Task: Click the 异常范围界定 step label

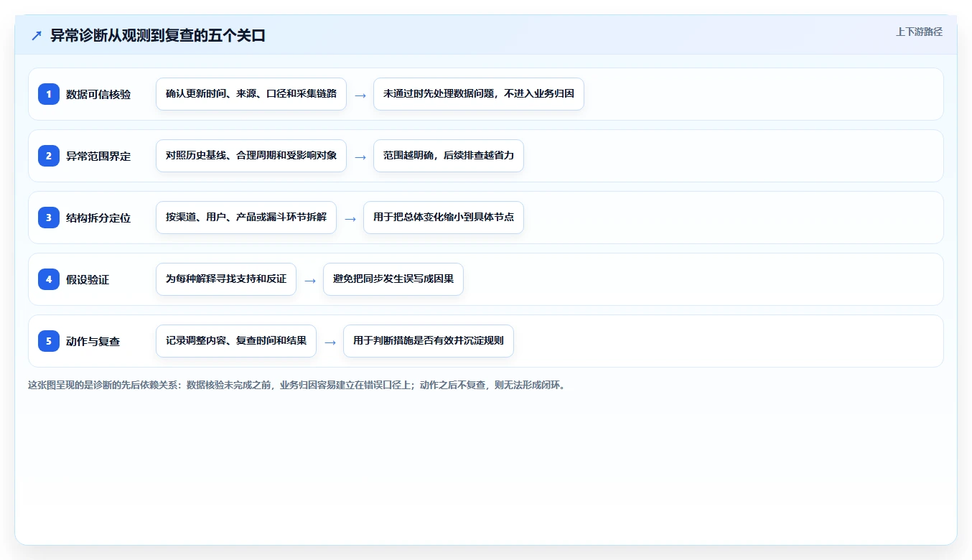Action: (98, 156)
